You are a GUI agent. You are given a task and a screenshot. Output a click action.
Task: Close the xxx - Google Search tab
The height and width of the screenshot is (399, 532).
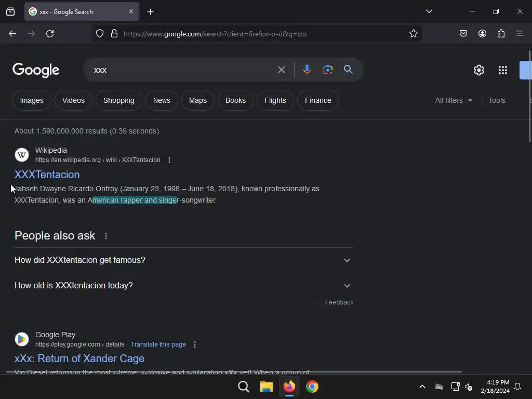pyautogui.click(x=131, y=11)
